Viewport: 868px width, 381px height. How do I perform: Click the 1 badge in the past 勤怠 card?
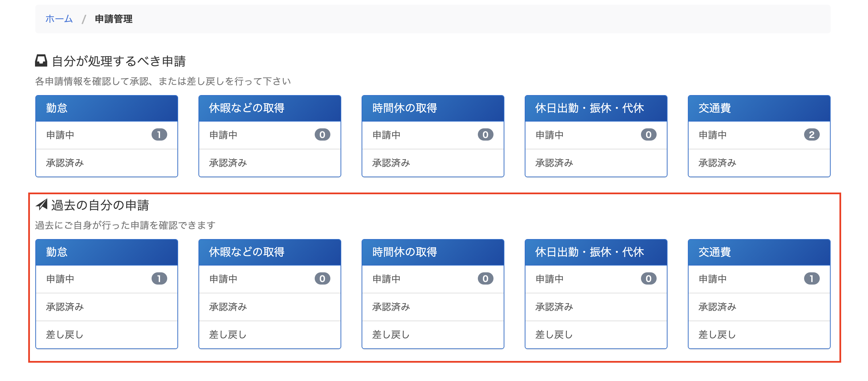pos(159,279)
